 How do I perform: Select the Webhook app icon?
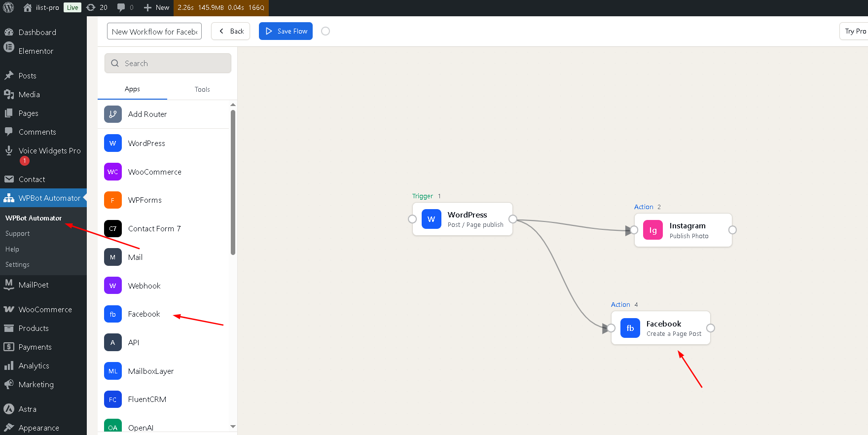pos(112,286)
